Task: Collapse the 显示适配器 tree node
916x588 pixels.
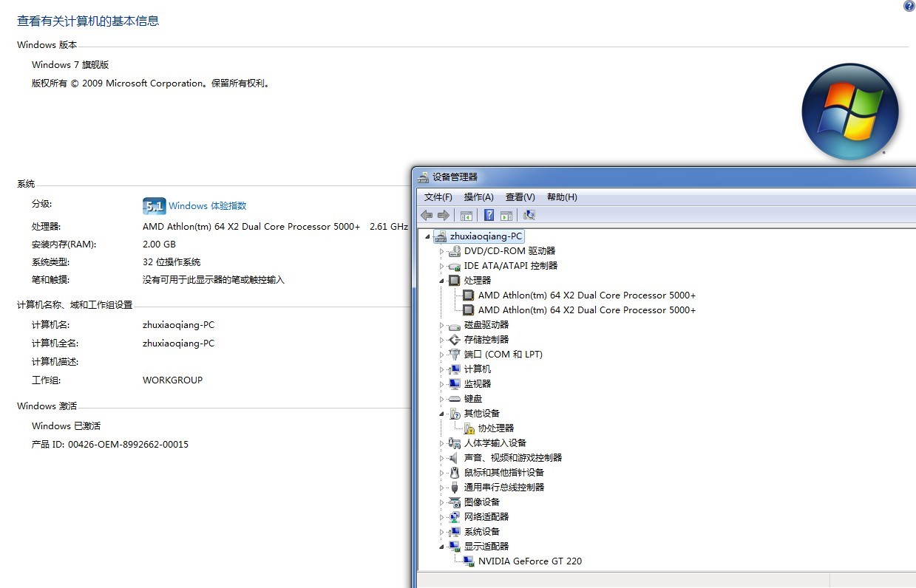Action: (x=442, y=547)
